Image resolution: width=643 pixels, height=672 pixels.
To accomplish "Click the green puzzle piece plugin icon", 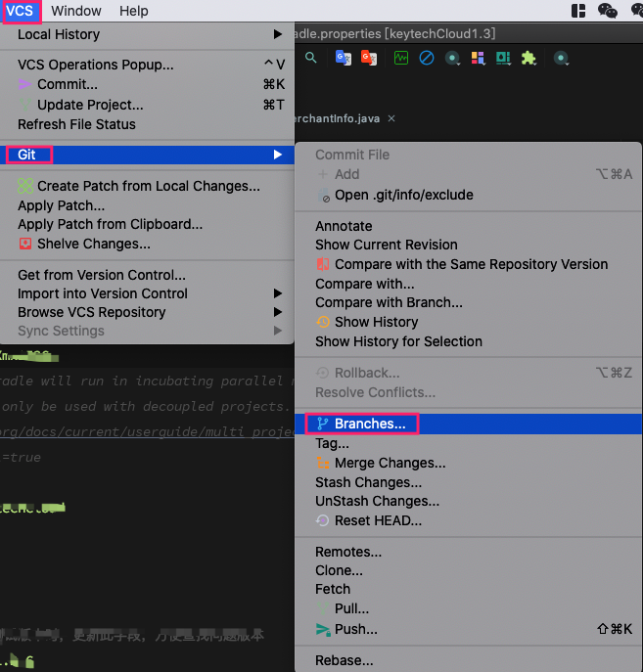I will pyautogui.click(x=528, y=58).
